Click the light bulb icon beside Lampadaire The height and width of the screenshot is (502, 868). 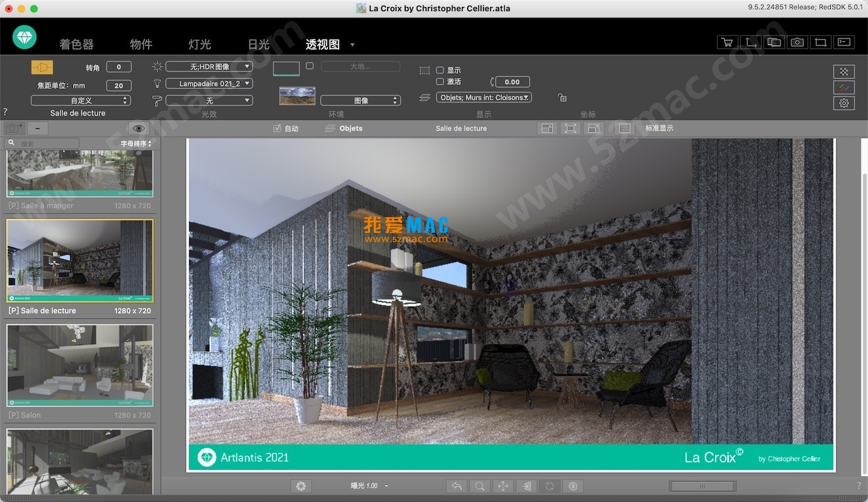pos(157,83)
